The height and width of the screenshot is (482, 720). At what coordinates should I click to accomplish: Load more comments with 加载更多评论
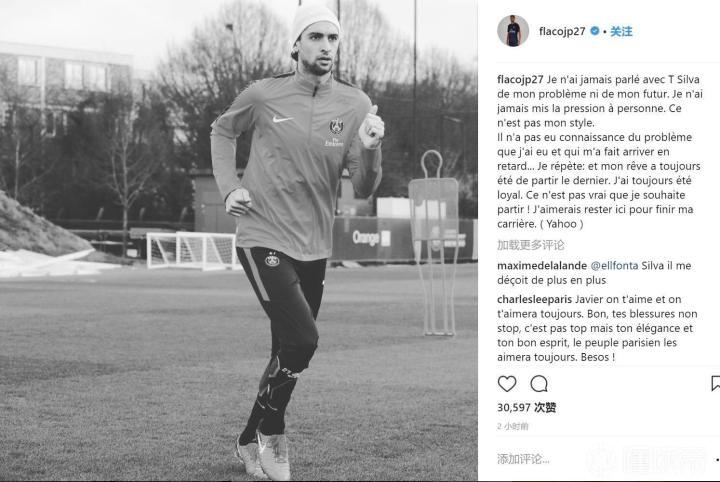coord(530,245)
